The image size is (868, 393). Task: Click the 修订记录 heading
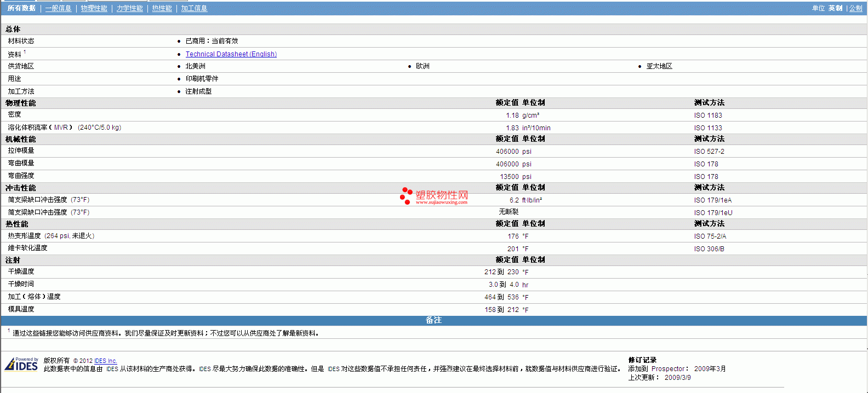(642, 360)
